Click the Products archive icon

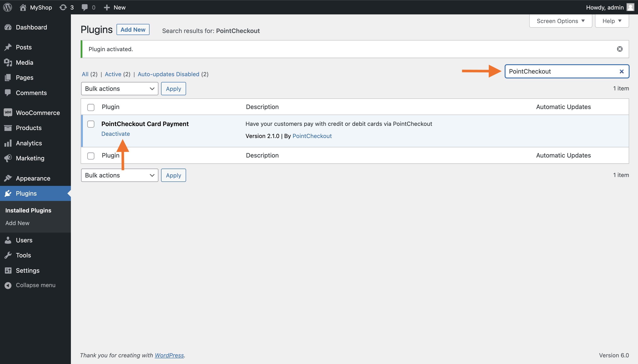(x=8, y=128)
